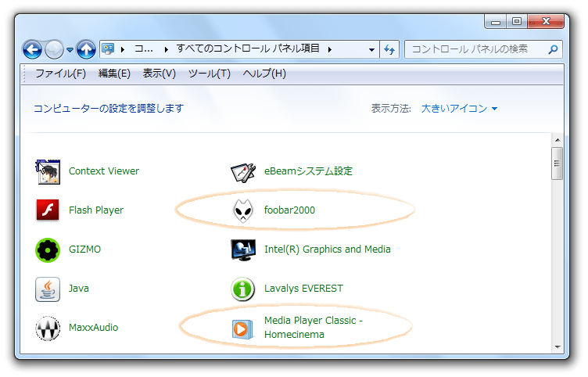Click the foobar2000 link
This screenshot has width=588, height=377.
tap(289, 210)
